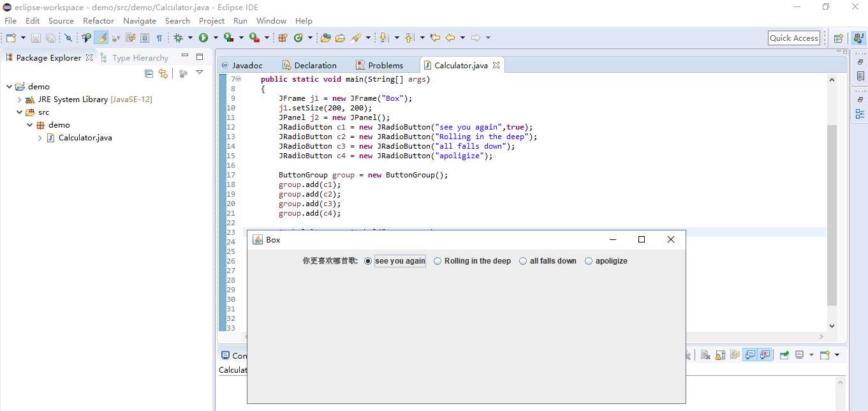Select the "all falls down" radio button
This screenshot has width=868, height=411.
(548, 261)
